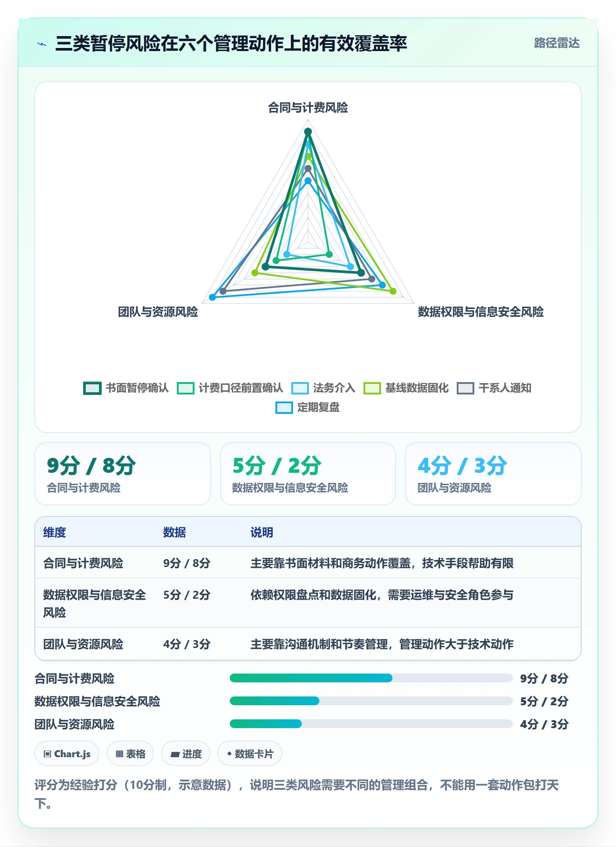616x847 pixels.
Task: Click table value 4分 / 3分
Action: pos(187,644)
